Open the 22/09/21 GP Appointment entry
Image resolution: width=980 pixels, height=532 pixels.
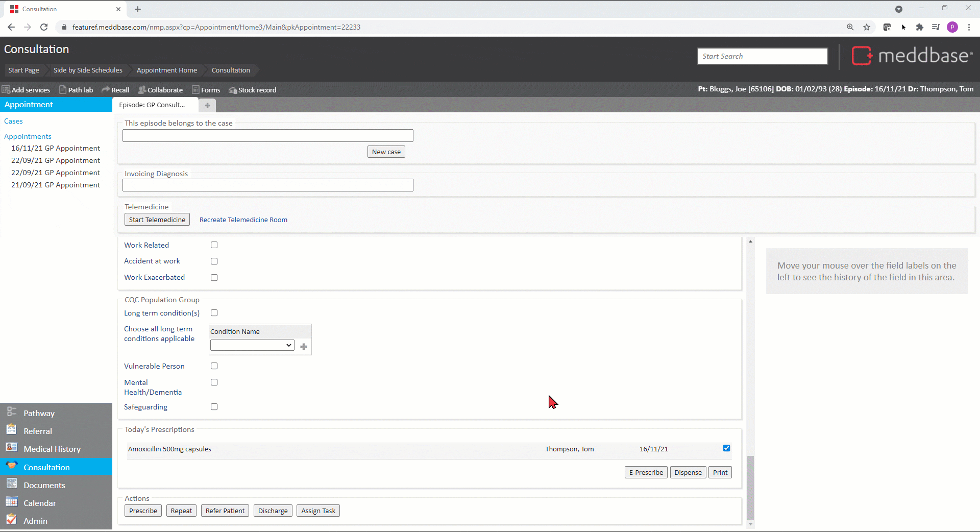56,160
